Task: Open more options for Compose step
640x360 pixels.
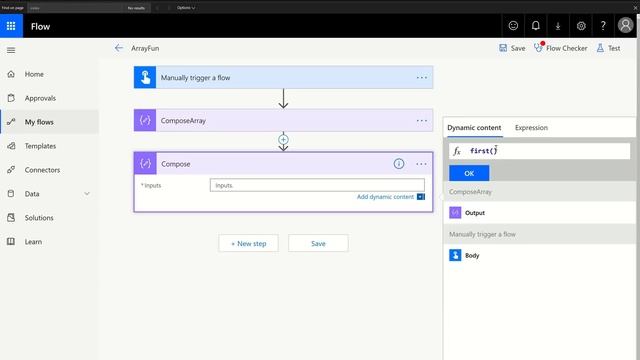Action: pyautogui.click(x=422, y=164)
